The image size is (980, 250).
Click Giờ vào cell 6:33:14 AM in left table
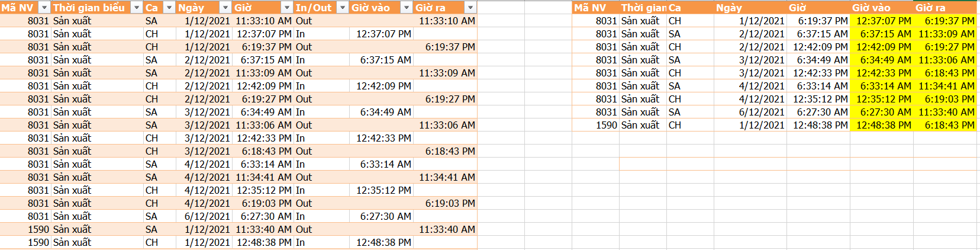pos(381,164)
